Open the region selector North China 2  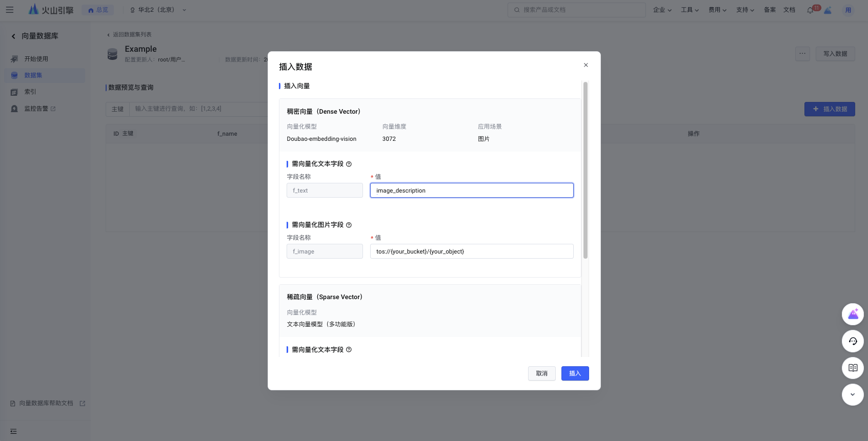[158, 10]
